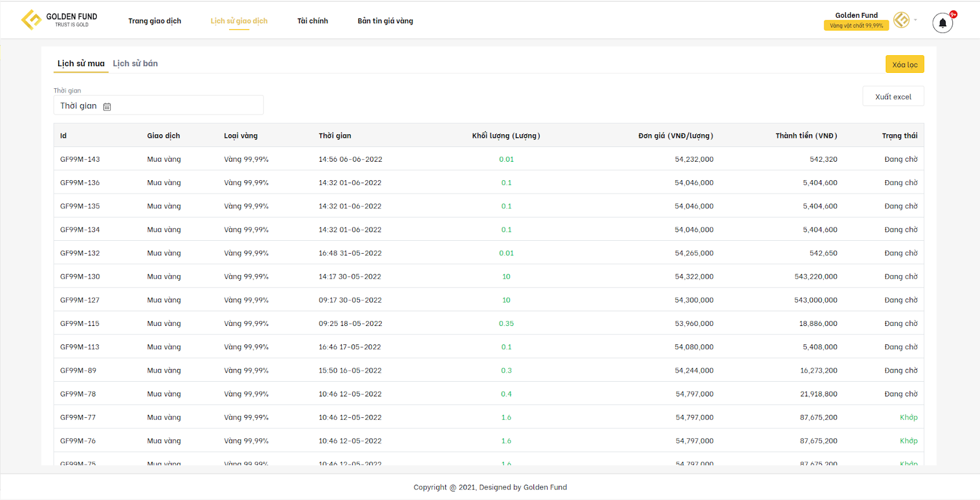
Task: Click Mua vàng in GF99M-89 row
Action: pyautogui.click(x=164, y=371)
